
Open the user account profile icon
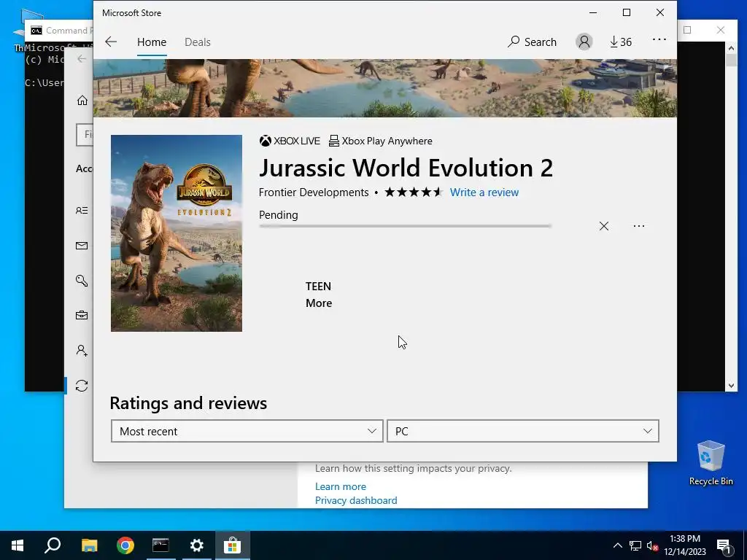click(x=584, y=42)
